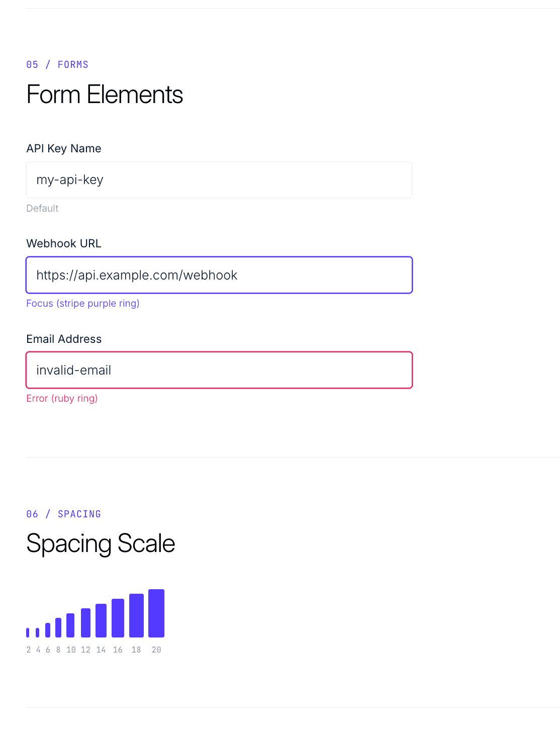
Task: Click the Error (ruby ring) caption
Action: coord(62,398)
